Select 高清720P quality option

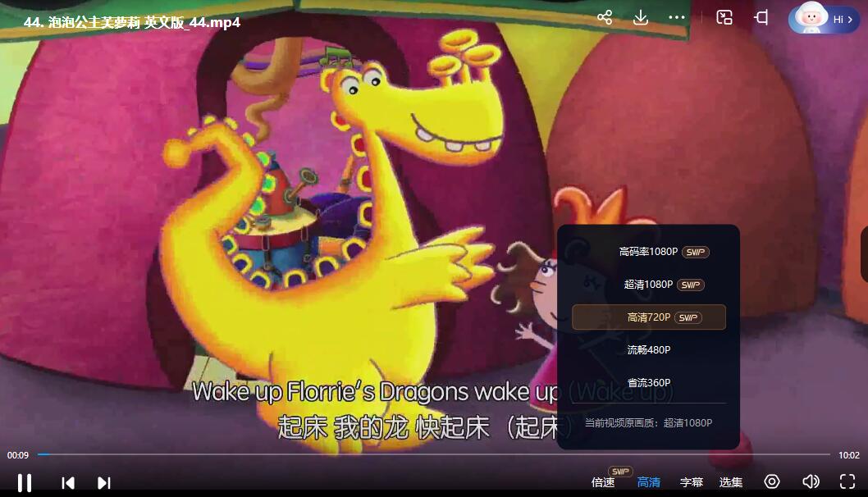[648, 317]
